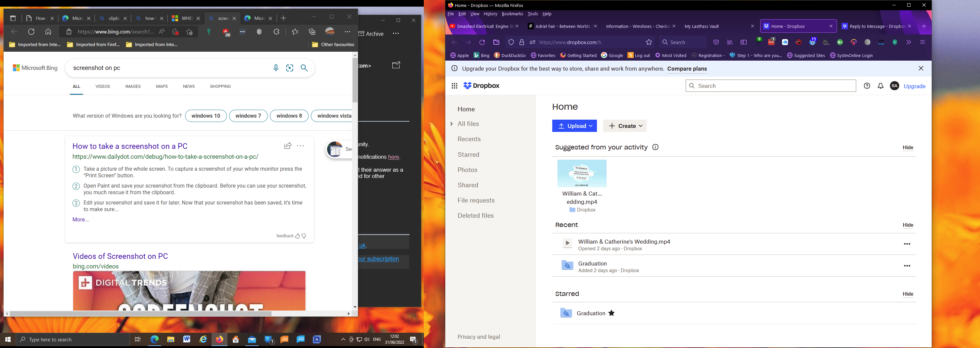The width and height of the screenshot is (980, 348).
Task: Expand the All files tree arrow
Action: point(452,124)
